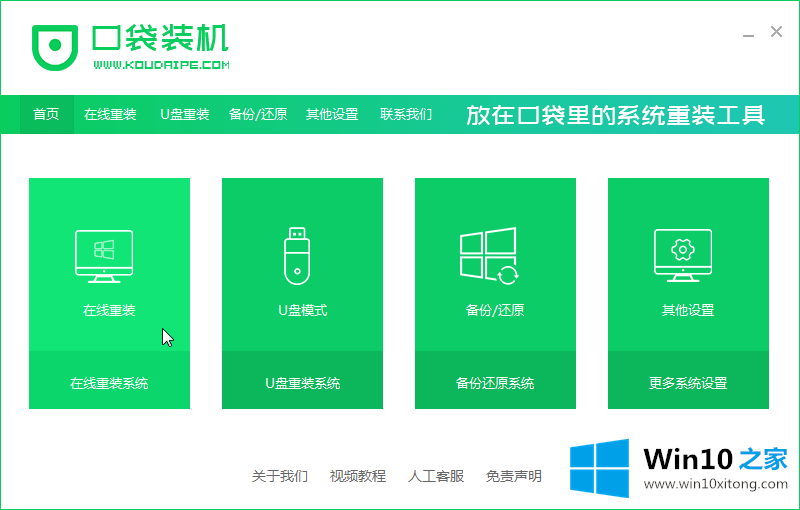Click the 在线重装 card label
The image size is (800, 510).
[x=109, y=310]
